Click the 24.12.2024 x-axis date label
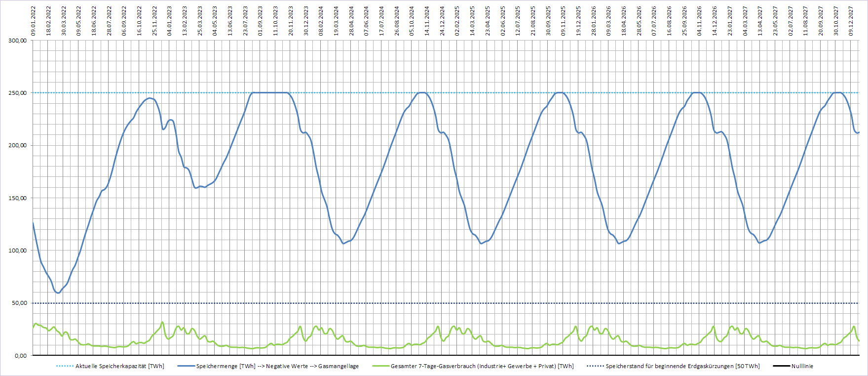This screenshot has height=376, width=868. point(442,21)
